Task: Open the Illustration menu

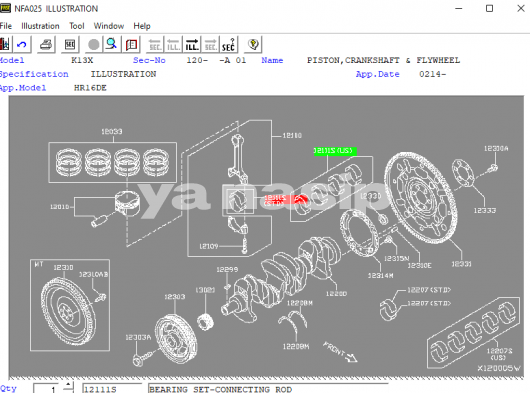Action: tap(40, 26)
